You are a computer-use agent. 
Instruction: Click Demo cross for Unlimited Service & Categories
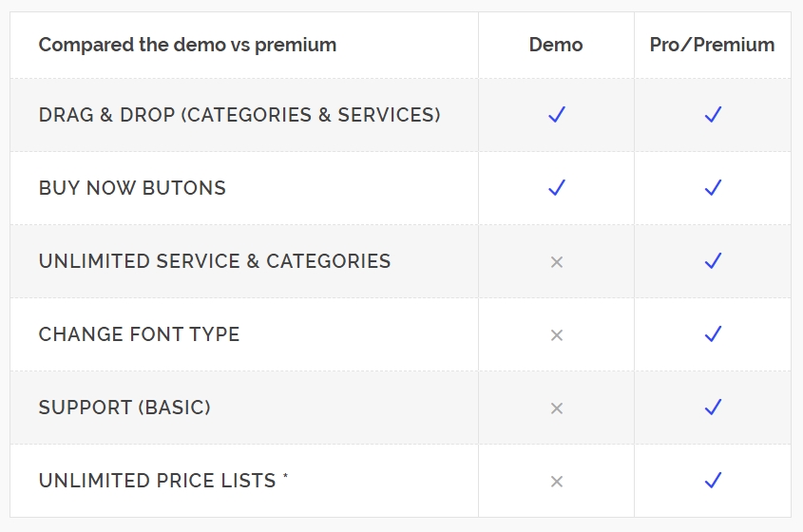[557, 262]
